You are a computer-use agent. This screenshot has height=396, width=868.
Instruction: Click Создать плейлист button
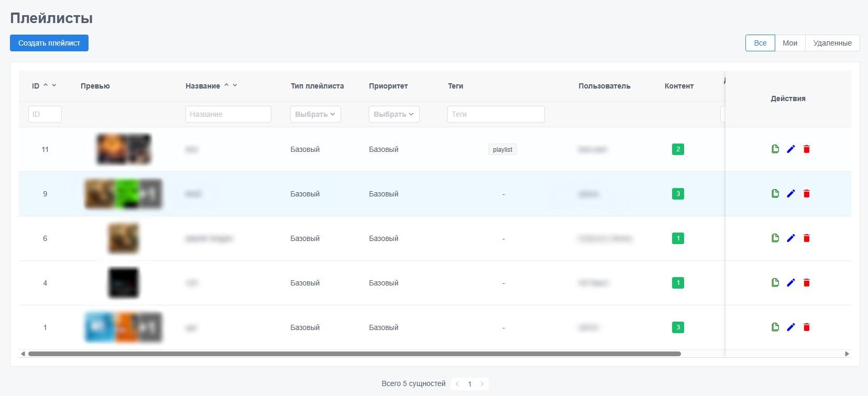(49, 43)
